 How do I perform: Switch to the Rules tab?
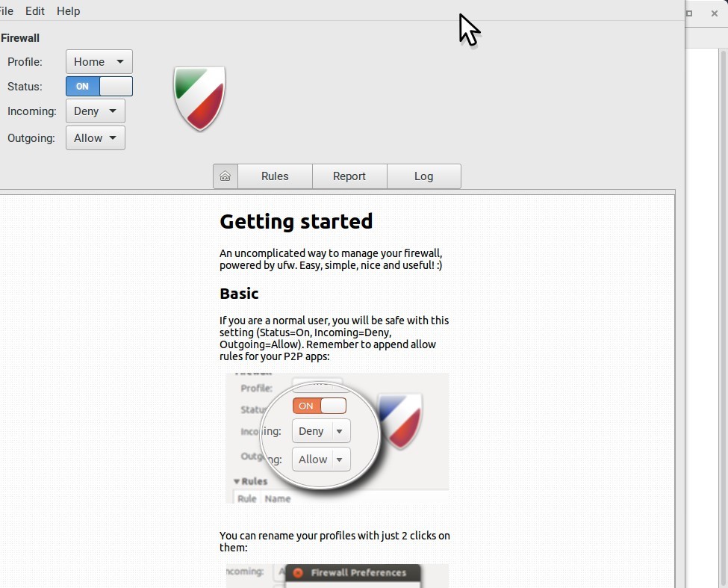[x=275, y=176]
